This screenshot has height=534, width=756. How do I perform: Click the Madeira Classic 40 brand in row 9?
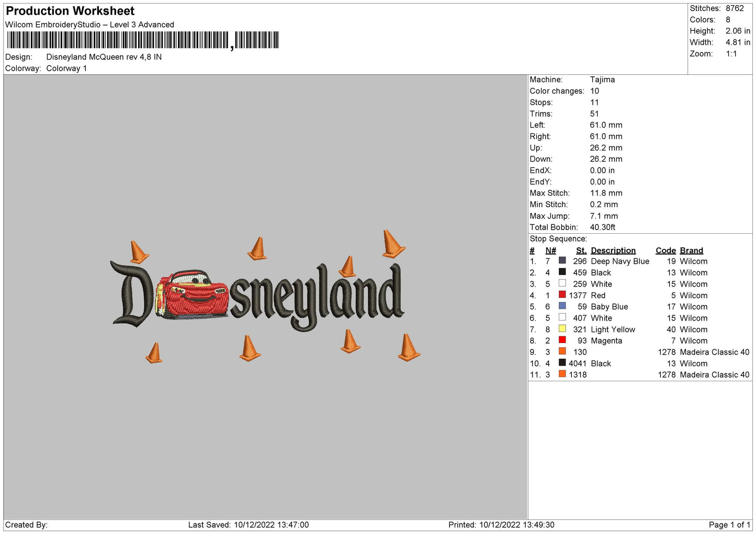714,352
